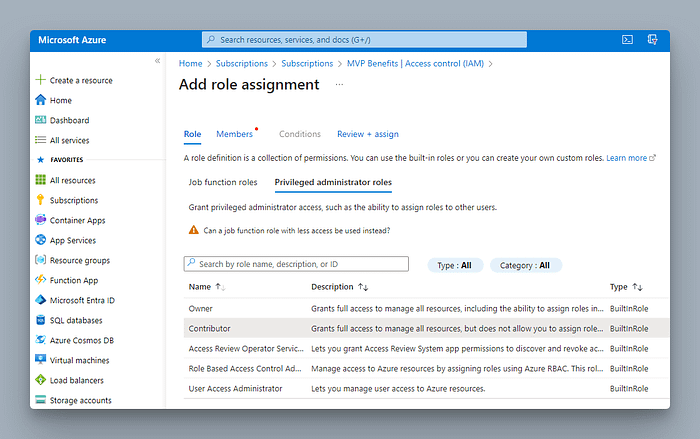Click the first Subscriptions breadcrumb link
Image resolution: width=700 pixels, height=439 pixels.
(x=242, y=63)
